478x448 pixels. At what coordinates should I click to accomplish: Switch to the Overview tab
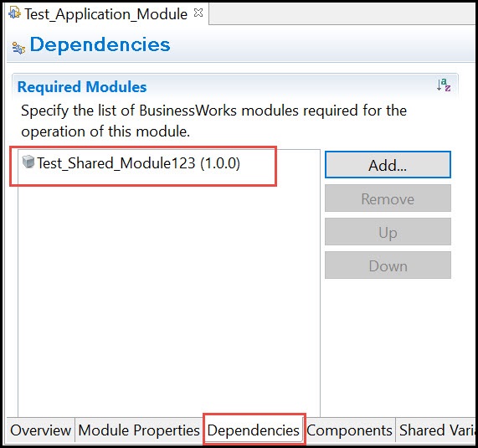[40, 430]
